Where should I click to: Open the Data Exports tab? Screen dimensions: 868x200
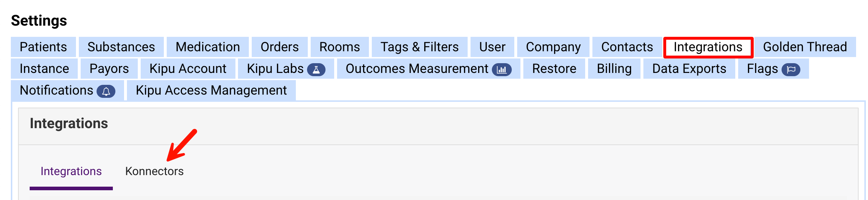coord(689,69)
